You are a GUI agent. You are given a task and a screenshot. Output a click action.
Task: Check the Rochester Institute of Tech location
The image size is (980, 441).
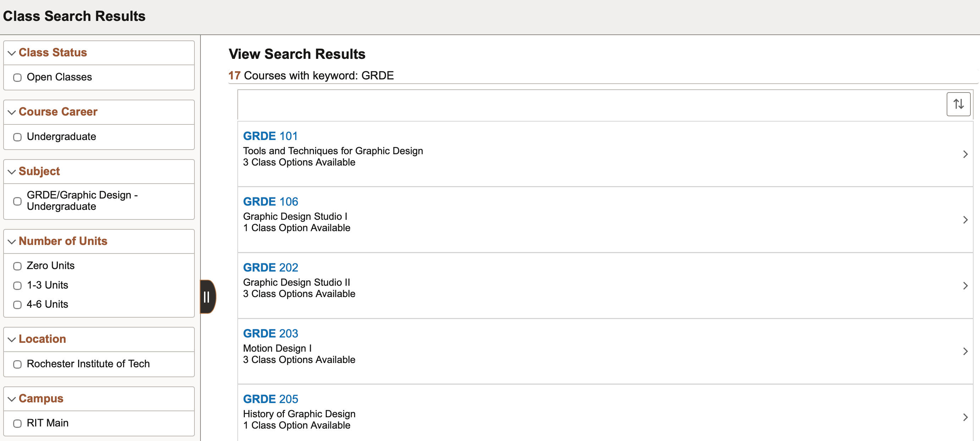pyautogui.click(x=17, y=364)
